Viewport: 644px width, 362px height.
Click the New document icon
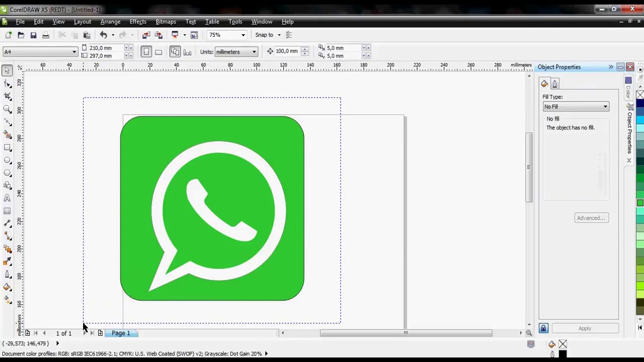9,35
